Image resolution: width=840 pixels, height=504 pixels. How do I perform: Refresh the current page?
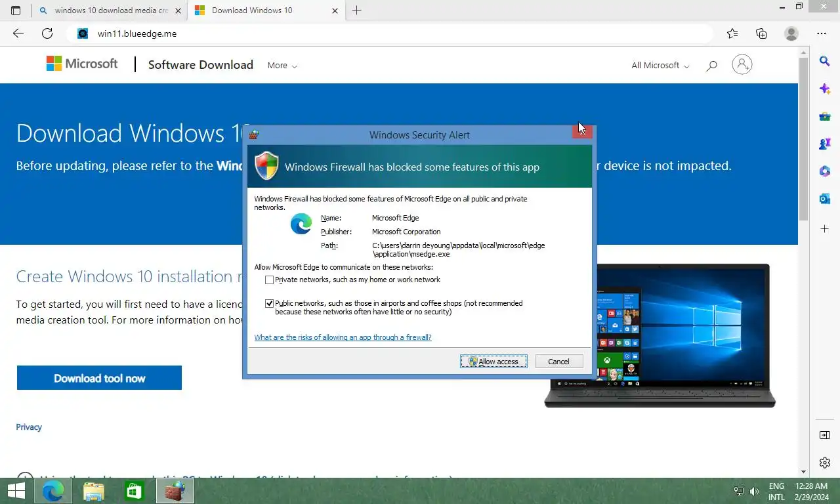point(47,33)
